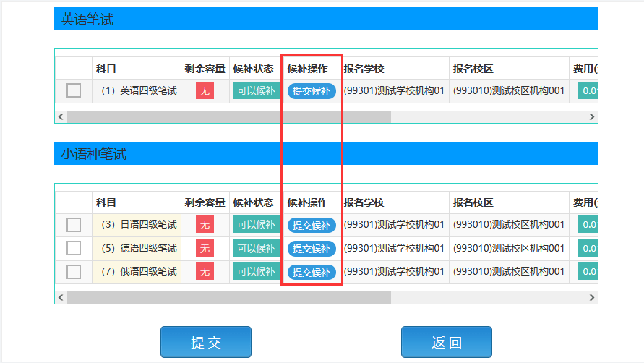Click the (7) 俄语四级笔试 subject cell
This screenshot has width=644, height=363.
137,272
